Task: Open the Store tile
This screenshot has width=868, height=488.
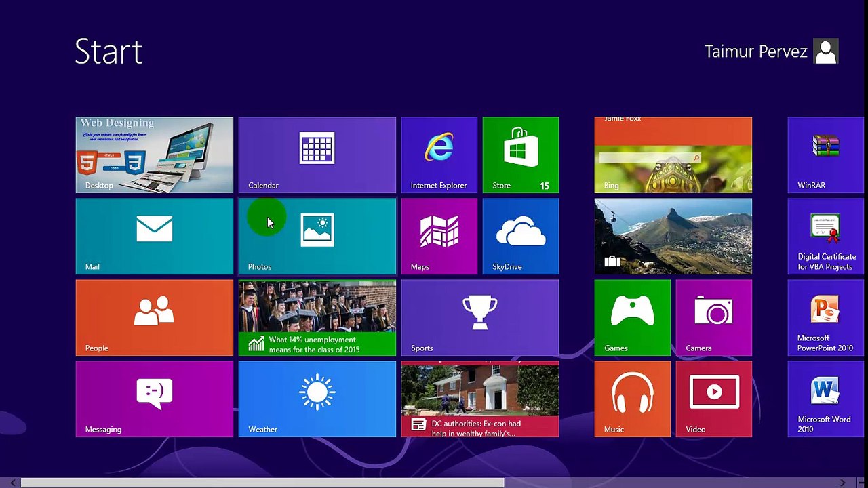Action: (x=521, y=155)
